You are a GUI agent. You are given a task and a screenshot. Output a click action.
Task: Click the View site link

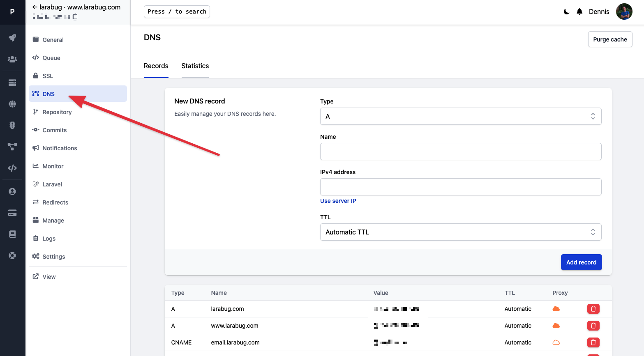click(x=78, y=276)
